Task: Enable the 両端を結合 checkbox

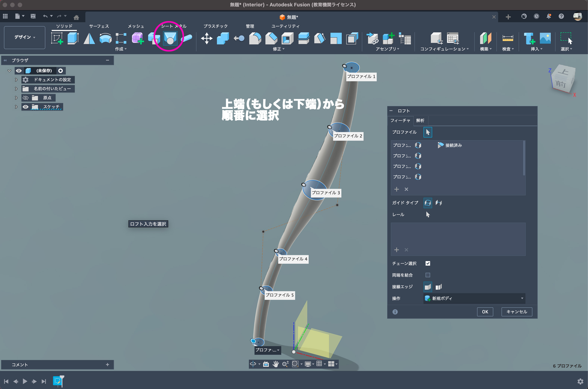Action: coord(428,275)
